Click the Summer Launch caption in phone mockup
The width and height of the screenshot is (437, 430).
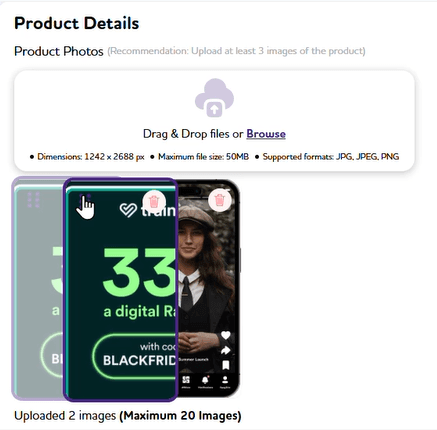tap(194, 359)
